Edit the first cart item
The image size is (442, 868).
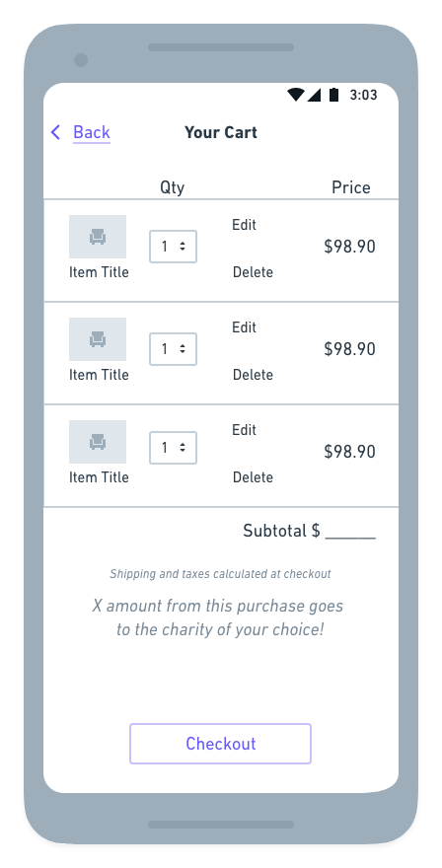[245, 225]
